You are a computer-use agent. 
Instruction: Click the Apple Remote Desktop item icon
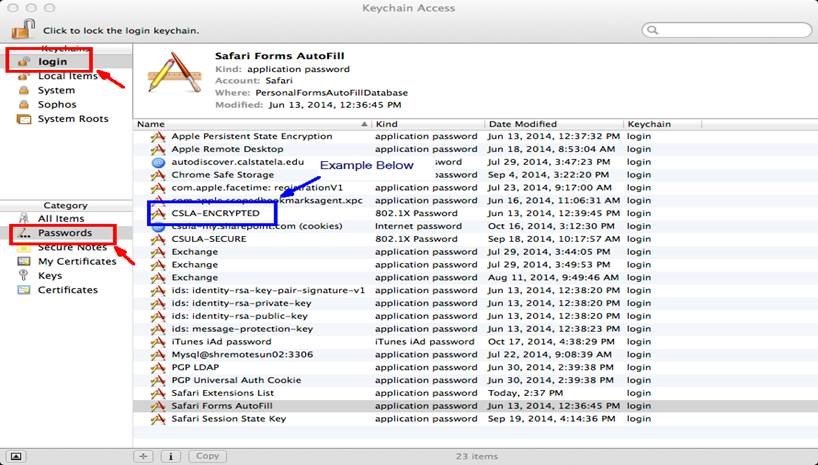158,149
